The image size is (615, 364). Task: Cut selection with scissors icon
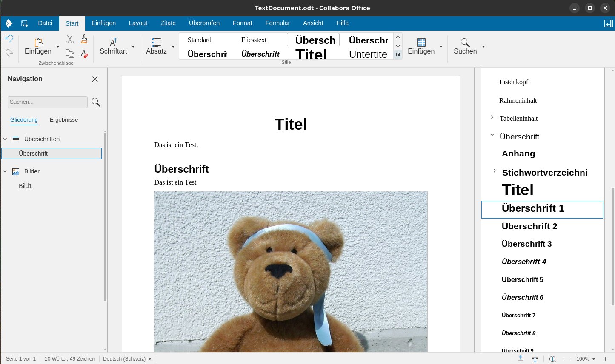[x=70, y=39]
